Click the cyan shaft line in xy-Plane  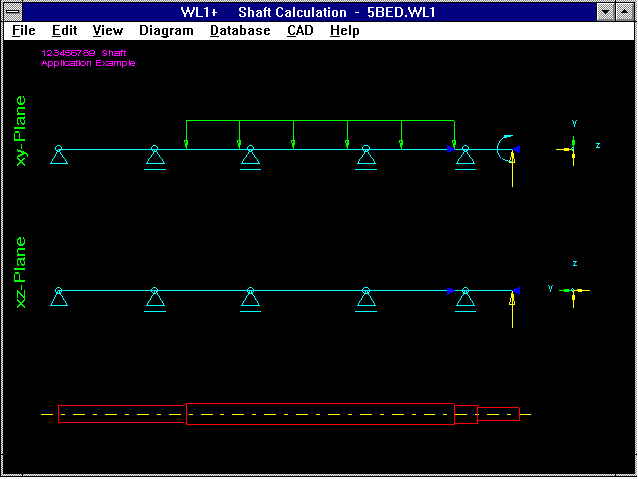(x=285, y=149)
